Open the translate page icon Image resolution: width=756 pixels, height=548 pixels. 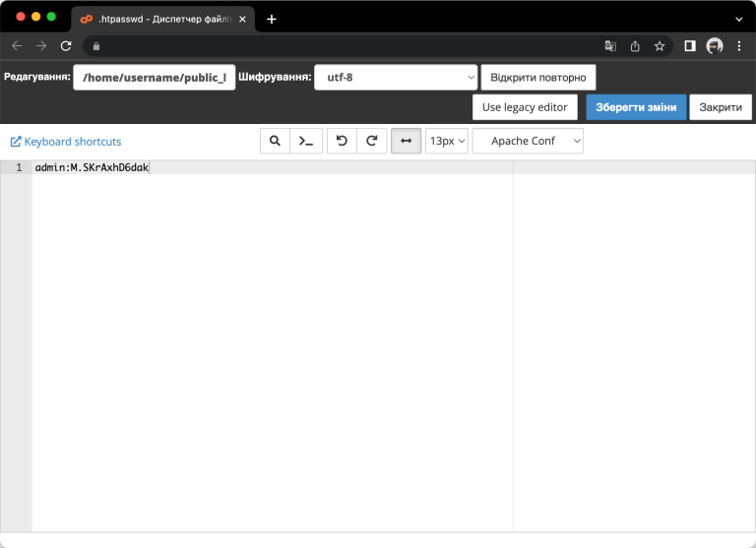(610, 46)
